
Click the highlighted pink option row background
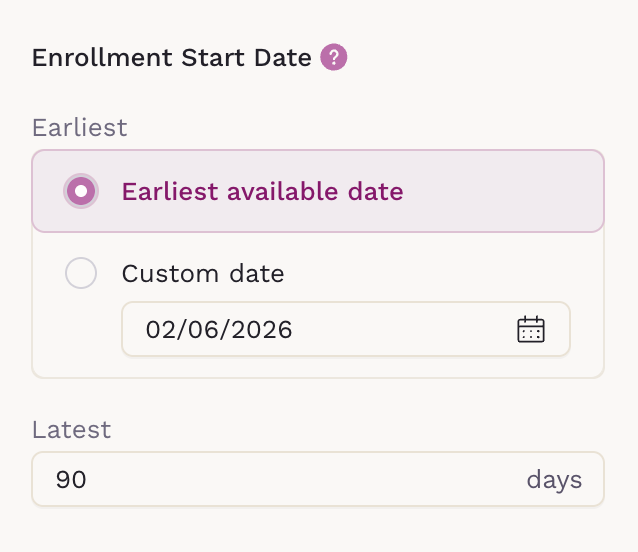(x=500, y=191)
